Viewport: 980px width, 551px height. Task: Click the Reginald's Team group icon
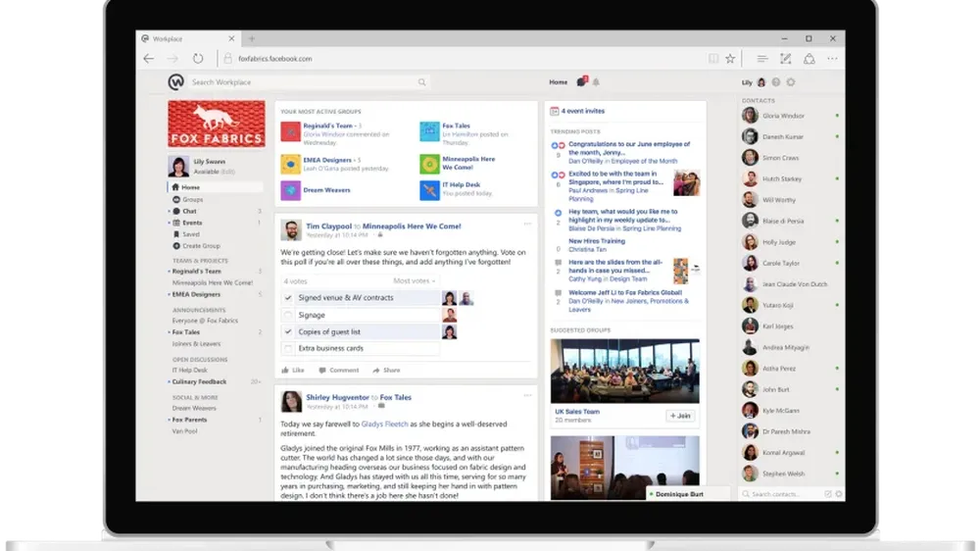point(290,131)
